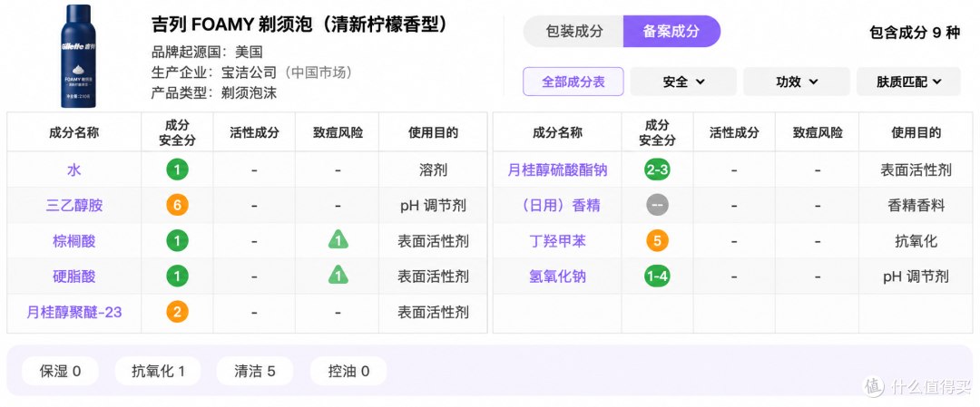Click the 2-3 safety badge for 月桂醇硫酸酯钠
The width and height of the screenshot is (980, 407).
tap(657, 170)
